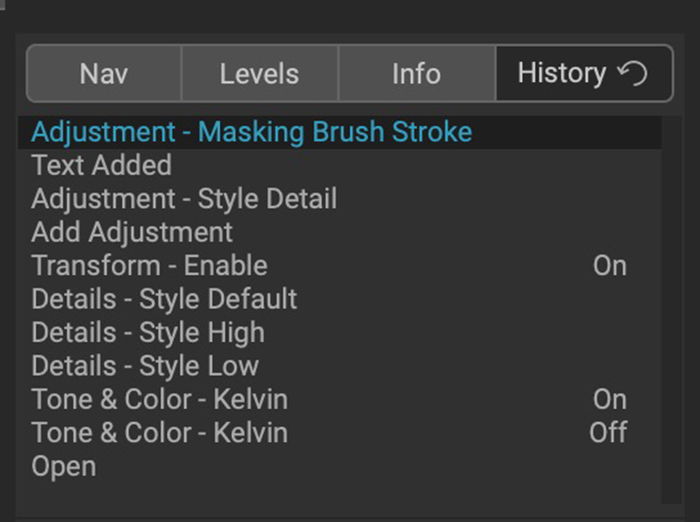Pick the Details - Style High entry
Image resolution: width=700 pixels, height=522 pixels.
click(x=340, y=333)
